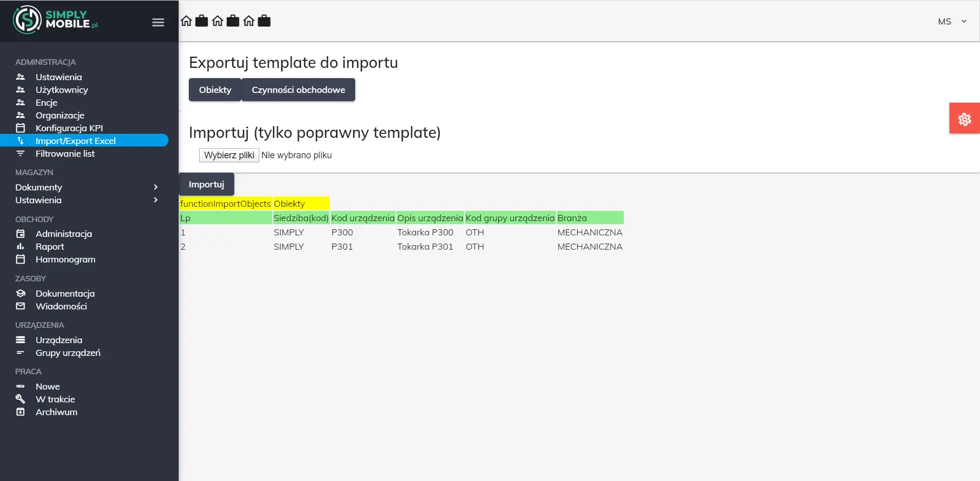Click the Filtrowanie list filter icon

pyautogui.click(x=20, y=154)
